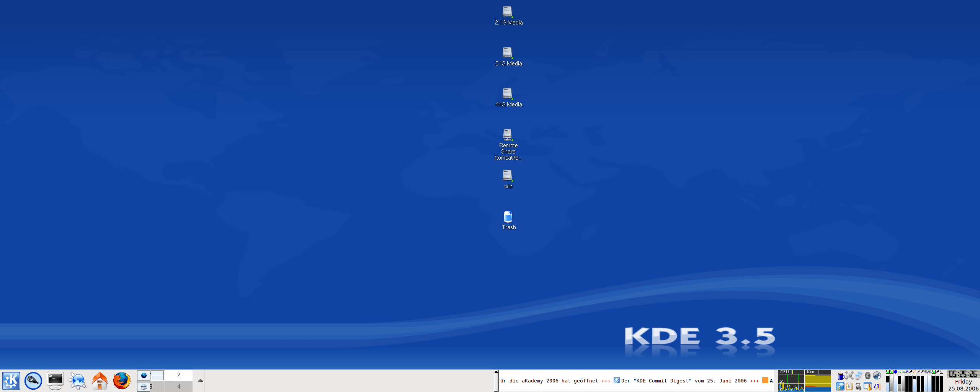Viewport: 980px width, 392px height.
Task: Open the 44G Media drive
Action: pos(508,98)
